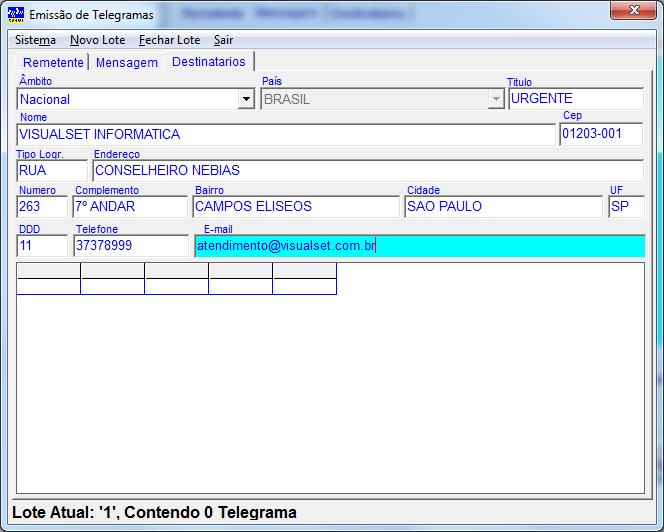The width and height of the screenshot is (664, 532).
Task: Click the Nome field with VISUALSET INFORMATICA
Action: pyautogui.click(x=285, y=134)
